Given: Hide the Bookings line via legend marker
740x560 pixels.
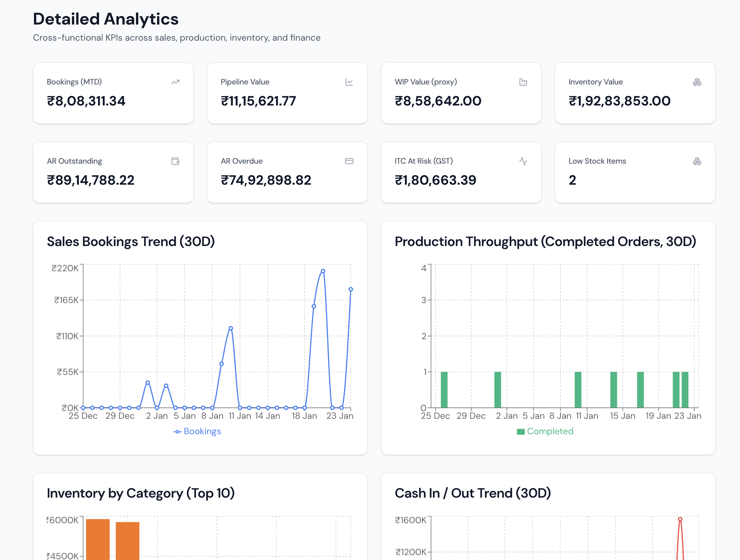Looking at the screenshot, I should [x=178, y=431].
